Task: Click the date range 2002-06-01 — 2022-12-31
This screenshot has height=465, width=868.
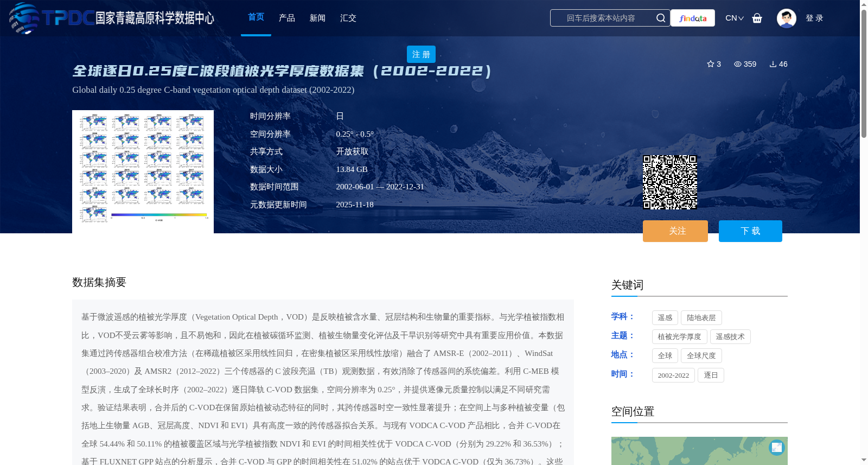Action: [x=380, y=187]
